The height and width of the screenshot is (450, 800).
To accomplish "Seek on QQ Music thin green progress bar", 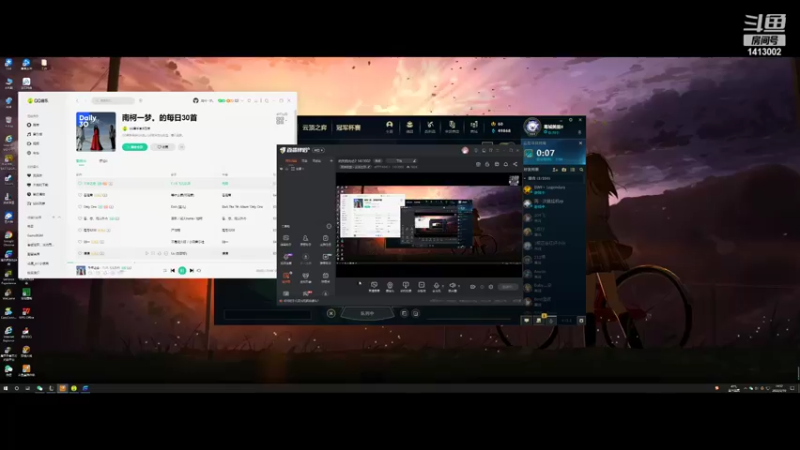I will tap(173, 263).
